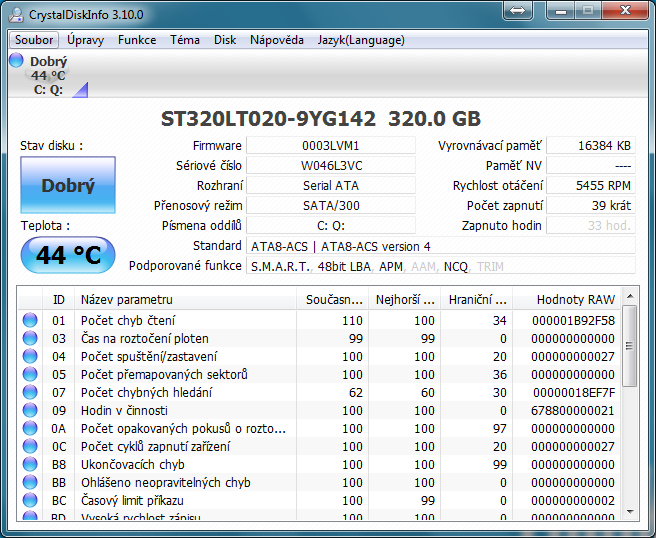Expand the Disk menu
The image size is (656, 538).
225,40
